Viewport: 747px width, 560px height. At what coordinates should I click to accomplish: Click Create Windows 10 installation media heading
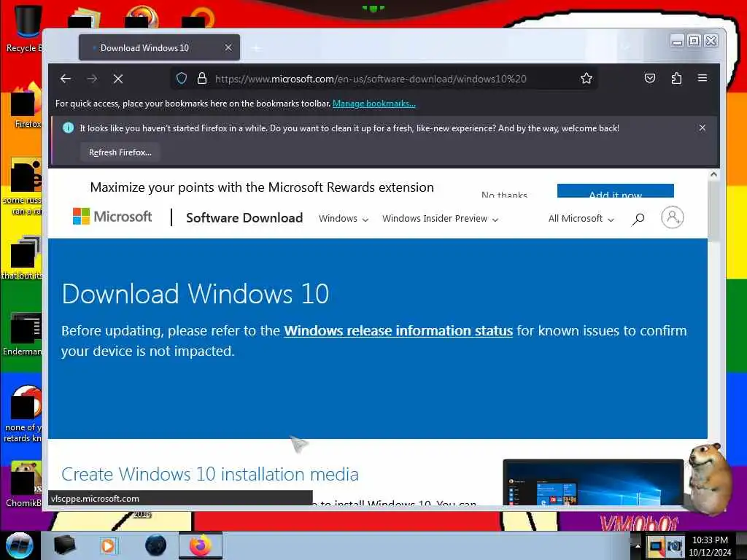point(210,474)
